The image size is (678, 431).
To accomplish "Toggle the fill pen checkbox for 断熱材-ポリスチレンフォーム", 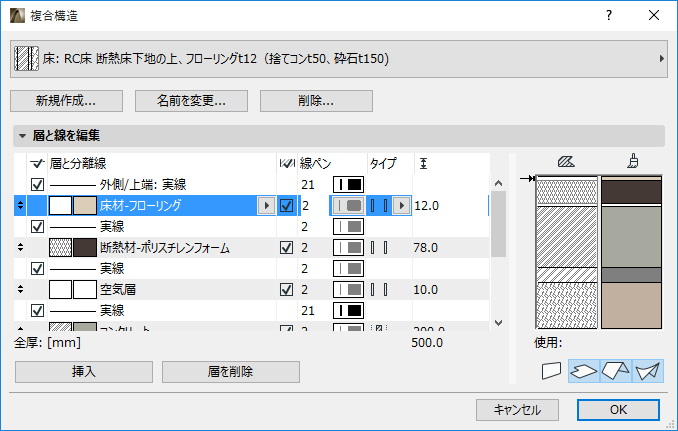I will (286, 248).
